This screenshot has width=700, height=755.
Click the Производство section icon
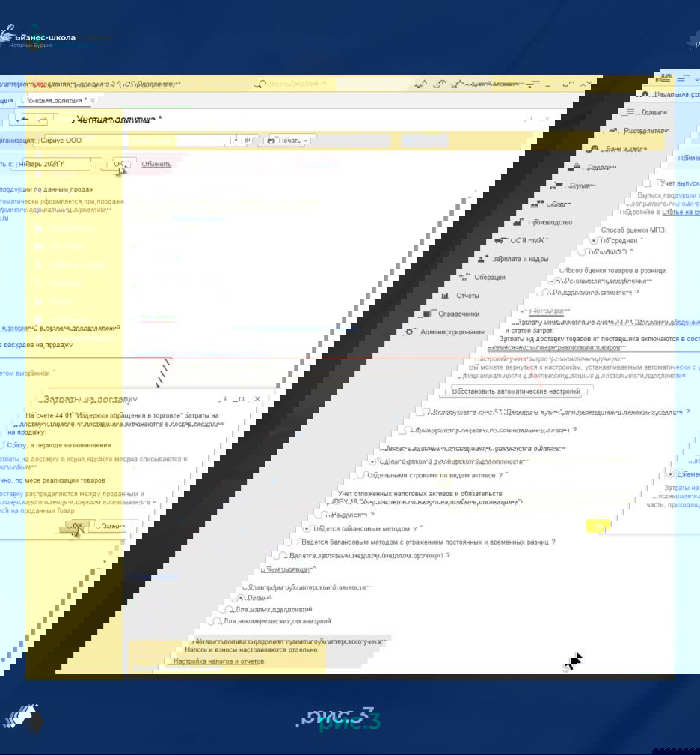pyautogui.click(x=518, y=222)
